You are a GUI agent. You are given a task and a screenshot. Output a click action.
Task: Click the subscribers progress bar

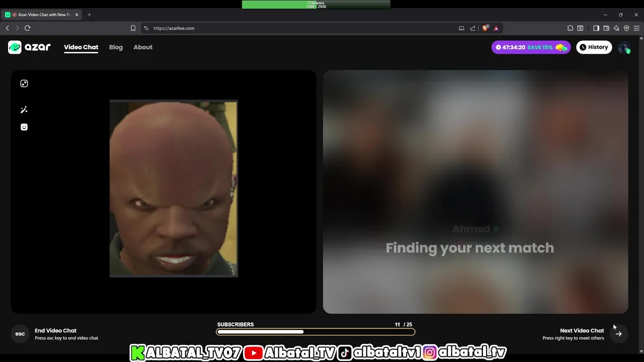315,332
